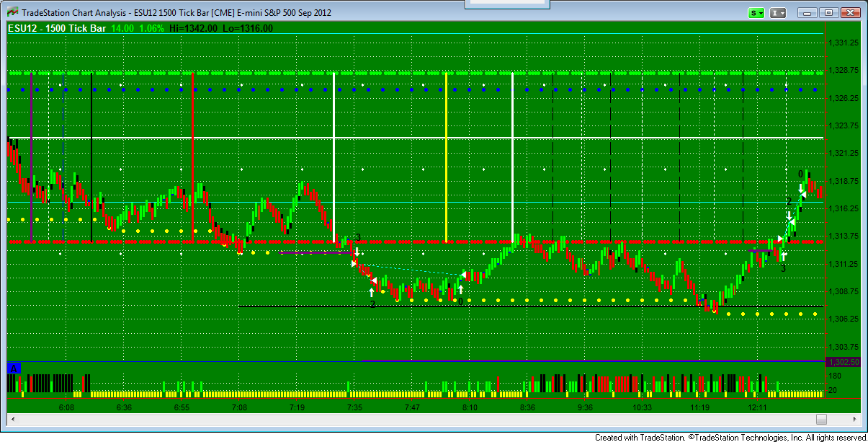Open the gray I dropdown in title bar

(x=779, y=13)
